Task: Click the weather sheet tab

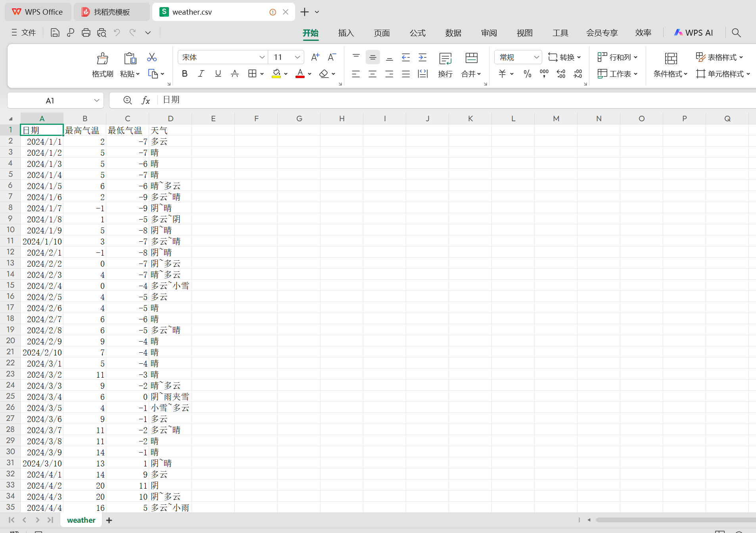Action: click(x=81, y=520)
